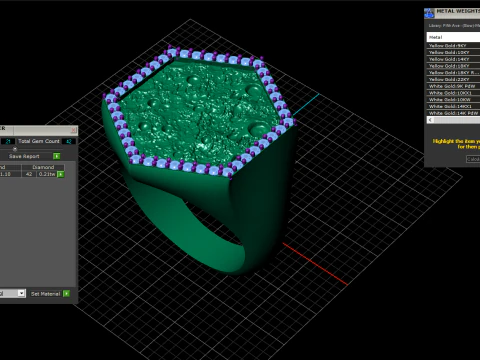Adjust the slider handle below Total Gem Count
Screen dimensions: 480x360
tap(15, 149)
